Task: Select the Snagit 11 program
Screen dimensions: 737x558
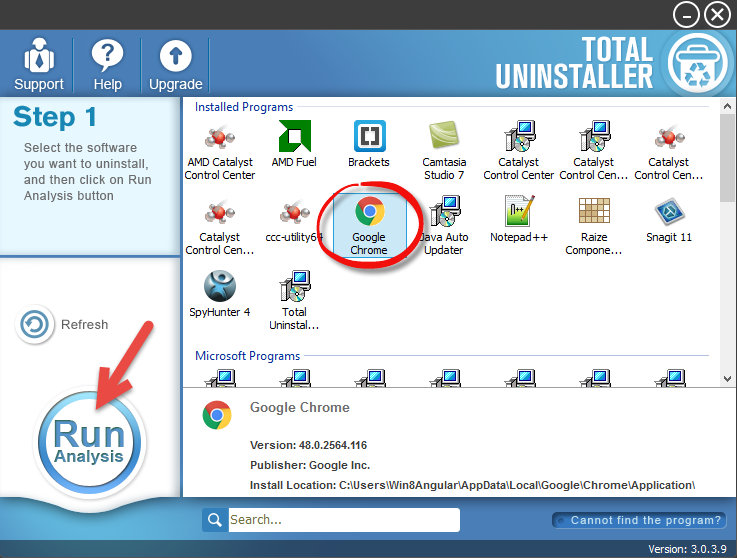Action: pos(669,219)
